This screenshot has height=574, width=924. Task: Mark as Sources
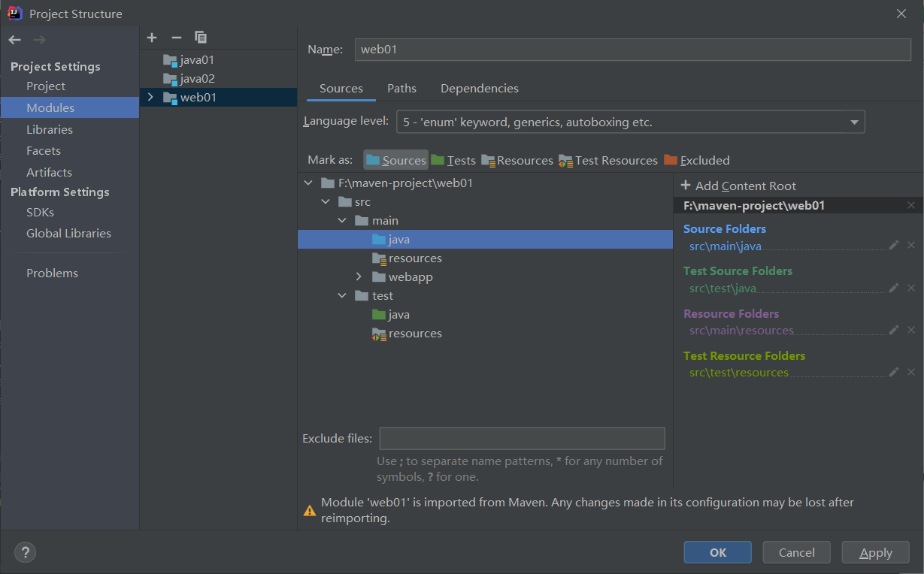[396, 160]
